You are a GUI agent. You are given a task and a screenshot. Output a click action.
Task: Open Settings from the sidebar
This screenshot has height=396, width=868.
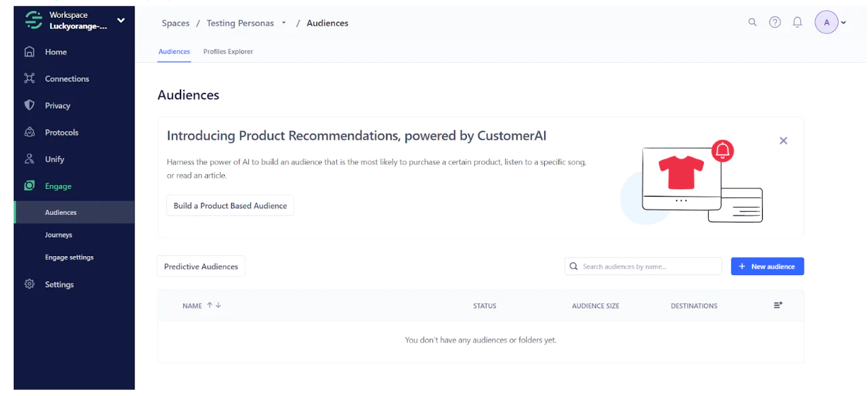(59, 284)
